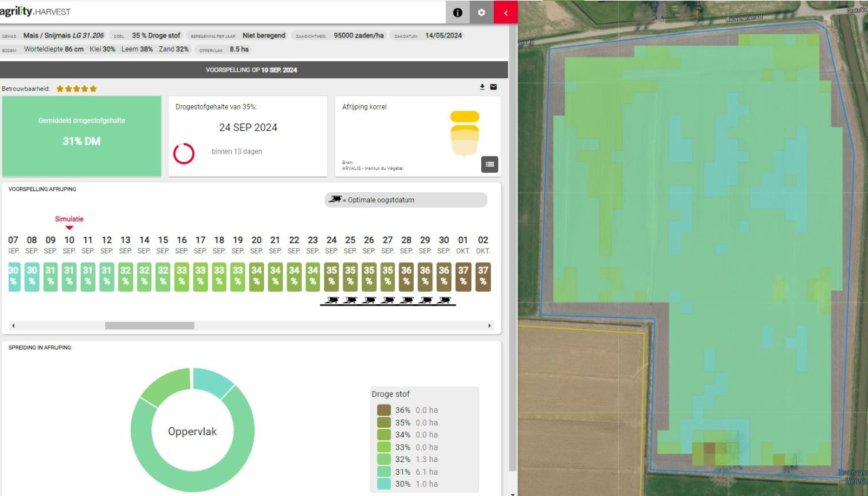
Task: Select the 37% box for 02 Okt
Action: [x=483, y=277]
